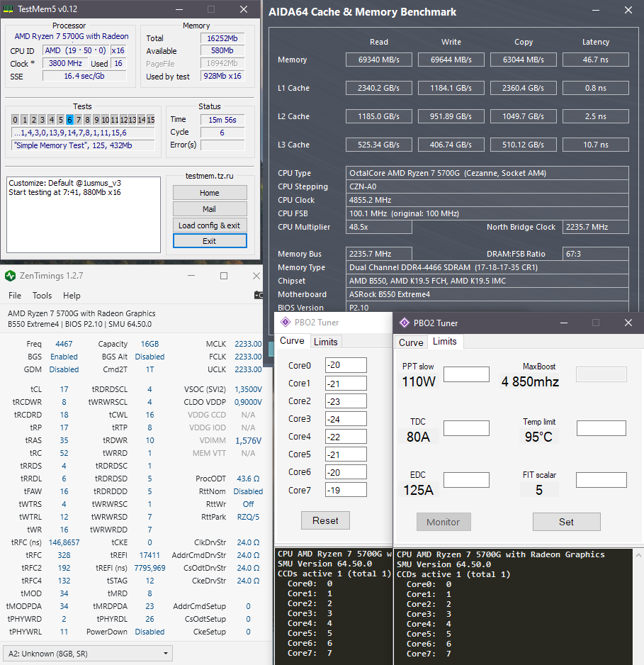
Task: Click the Reset button in PBO2 Tuner
Action: [325, 520]
